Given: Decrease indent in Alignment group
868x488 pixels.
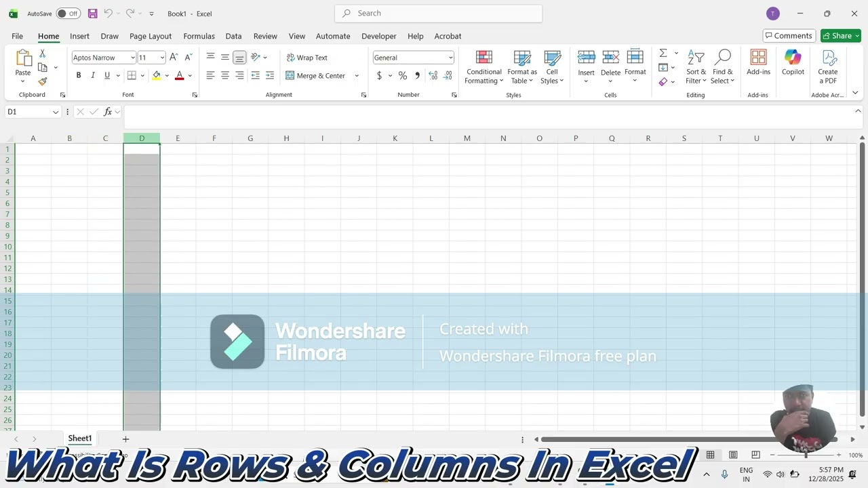Looking at the screenshot, I should click(255, 75).
